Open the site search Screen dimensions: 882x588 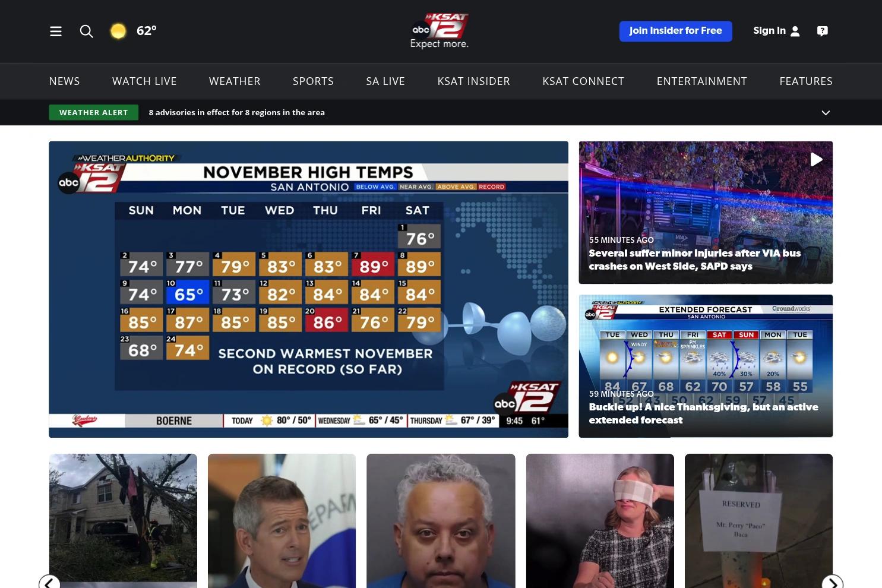coord(87,31)
